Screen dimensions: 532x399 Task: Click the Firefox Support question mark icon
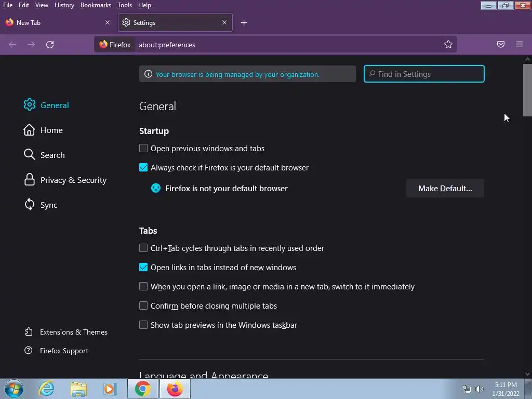[x=29, y=351]
